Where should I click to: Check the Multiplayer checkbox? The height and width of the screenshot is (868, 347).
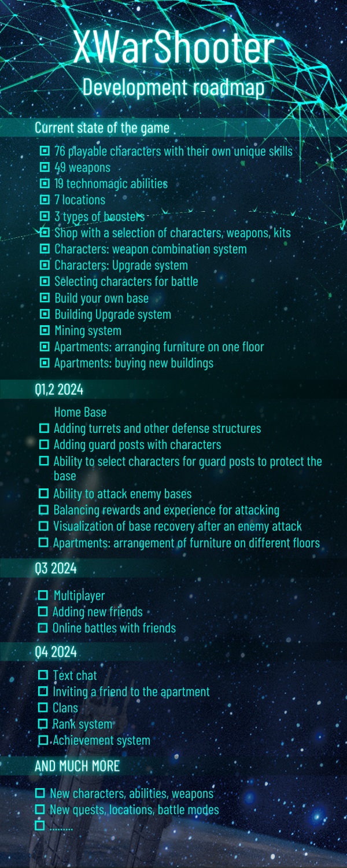43,595
